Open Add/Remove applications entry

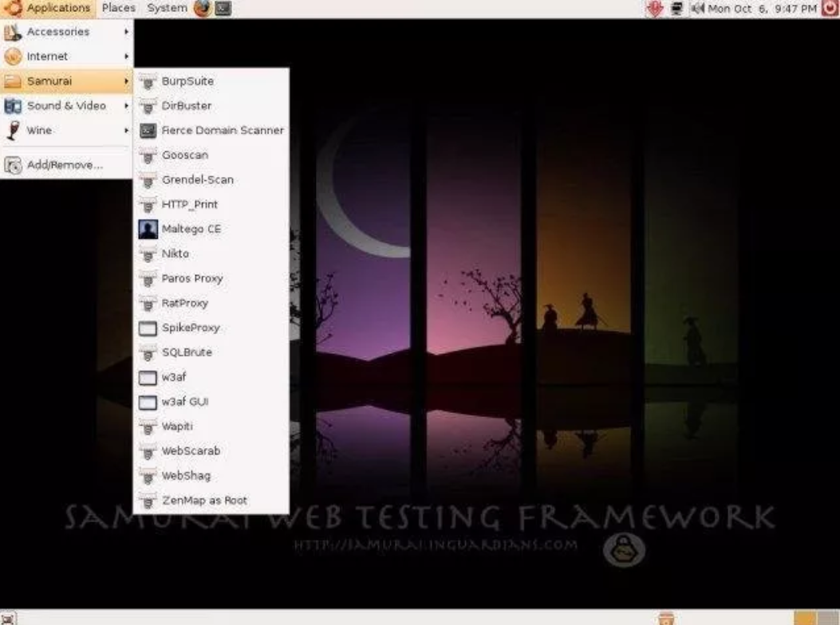point(66,164)
